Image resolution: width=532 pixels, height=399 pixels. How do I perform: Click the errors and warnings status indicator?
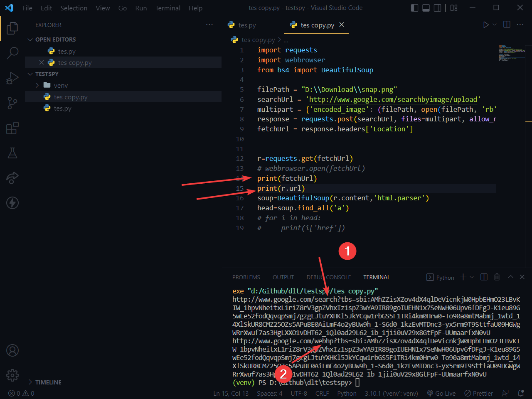[21, 393]
